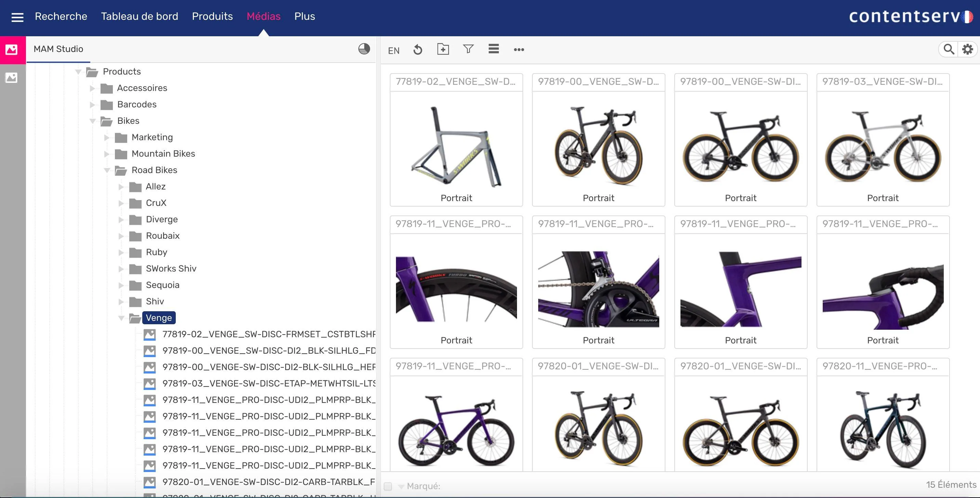Expand the SWorks Shiv folder
The width and height of the screenshot is (980, 498).
pyautogui.click(x=121, y=268)
